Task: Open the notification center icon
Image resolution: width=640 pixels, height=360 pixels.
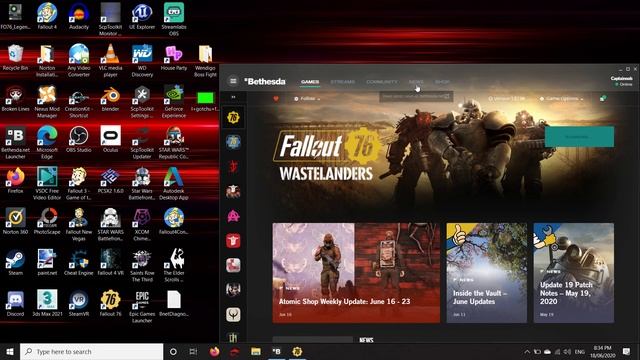Action: (627, 351)
